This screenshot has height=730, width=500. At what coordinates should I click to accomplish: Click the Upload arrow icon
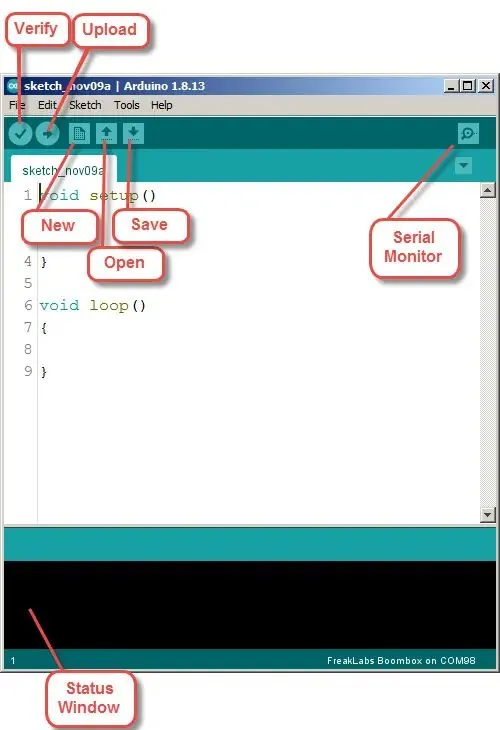point(47,134)
